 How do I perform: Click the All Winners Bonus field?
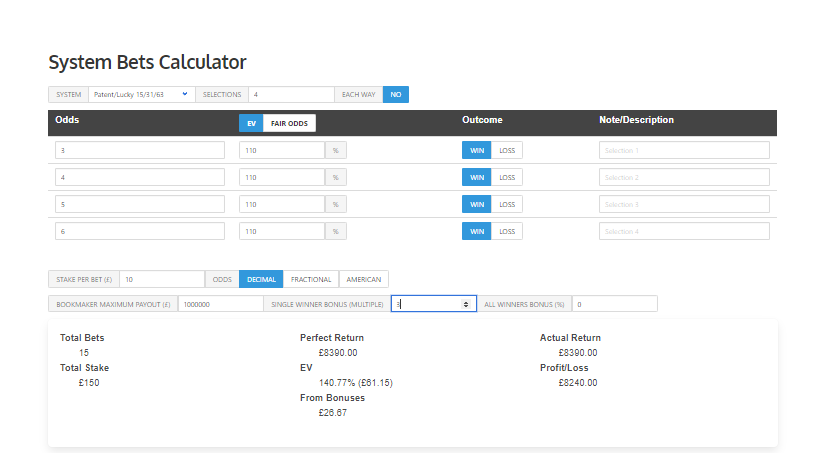point(614,304)
